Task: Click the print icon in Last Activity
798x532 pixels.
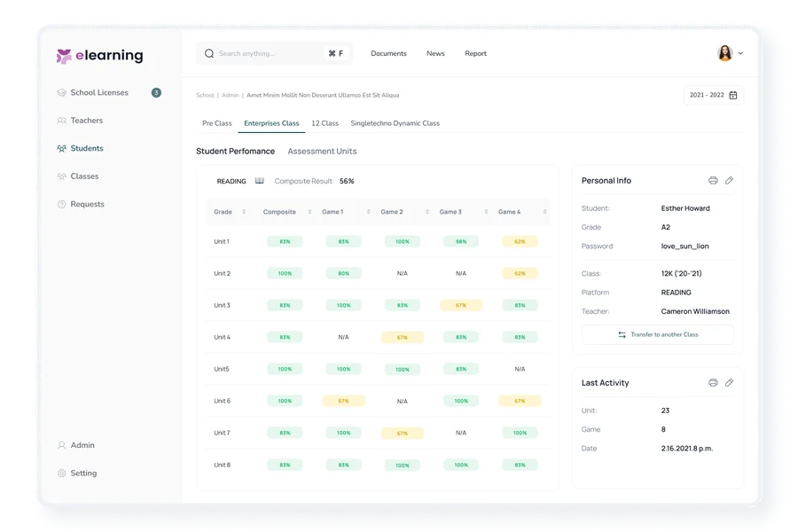Action: [x=713, y=383]
